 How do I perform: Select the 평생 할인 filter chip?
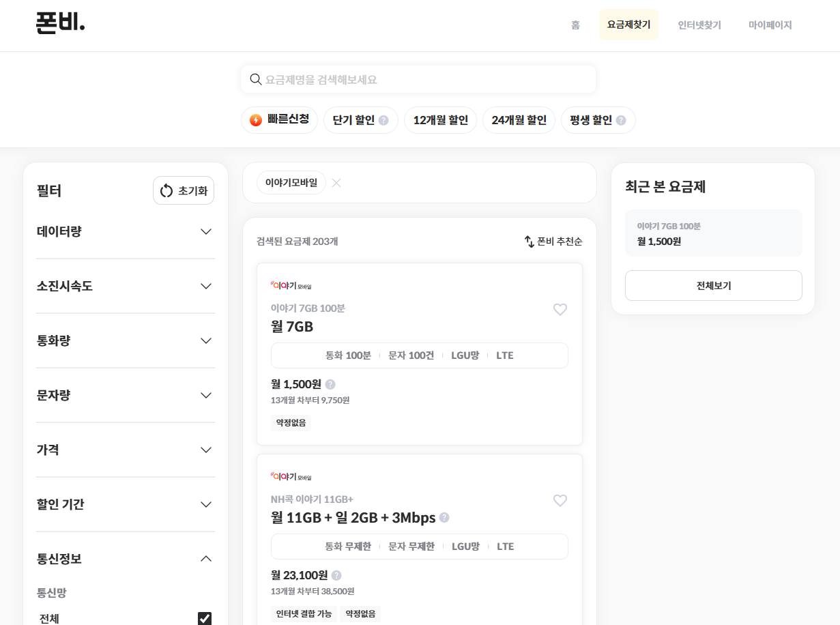pos(598,120)
